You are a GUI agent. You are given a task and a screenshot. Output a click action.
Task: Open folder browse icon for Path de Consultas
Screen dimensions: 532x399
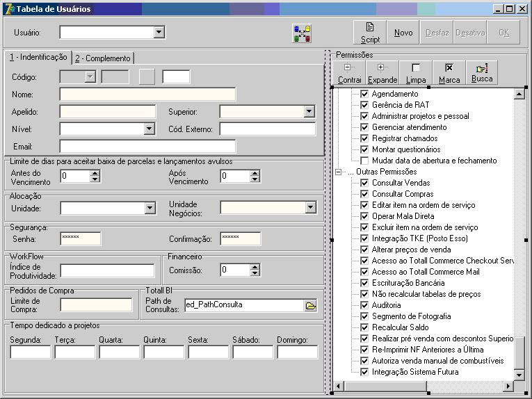click(x=311, y=305)
